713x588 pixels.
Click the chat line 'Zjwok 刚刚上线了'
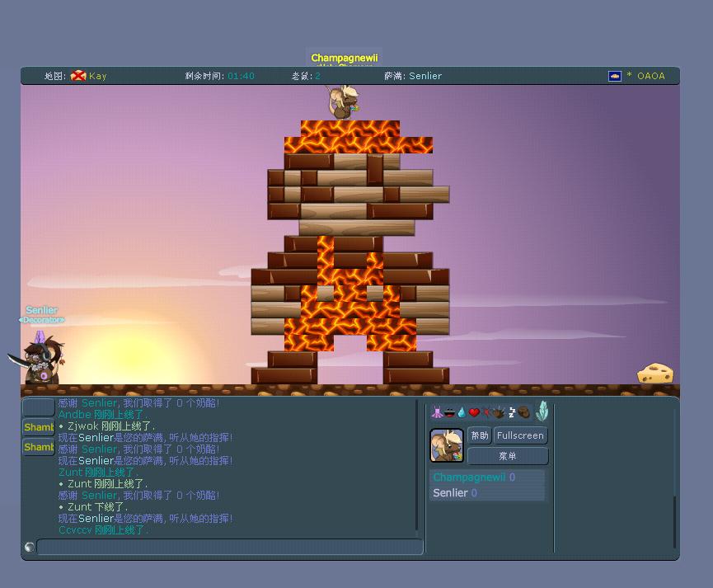[x=107, y=426]
